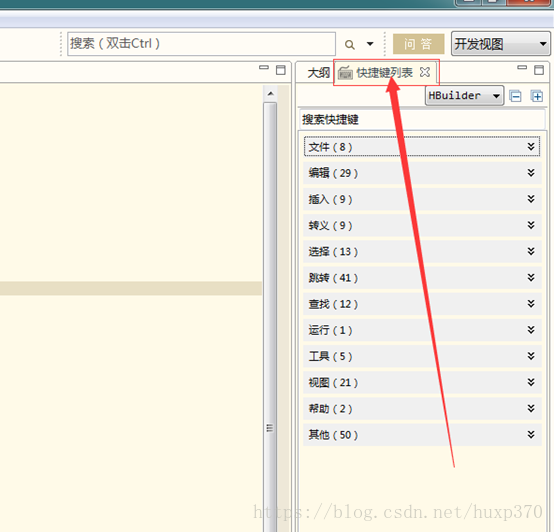The image size is (554, 532).
Task: Close the 快捷键列表 tab
Action: pyautogui.click(x=425, y=72)
